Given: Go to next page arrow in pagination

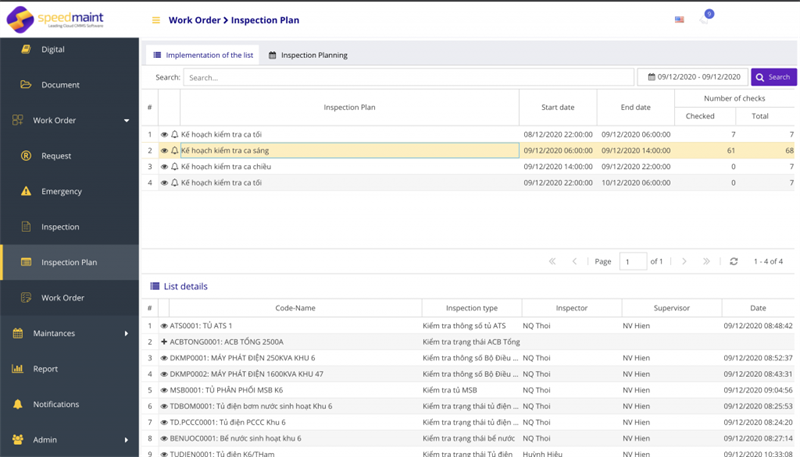Looking at the screenshot, I should [684, 261].
